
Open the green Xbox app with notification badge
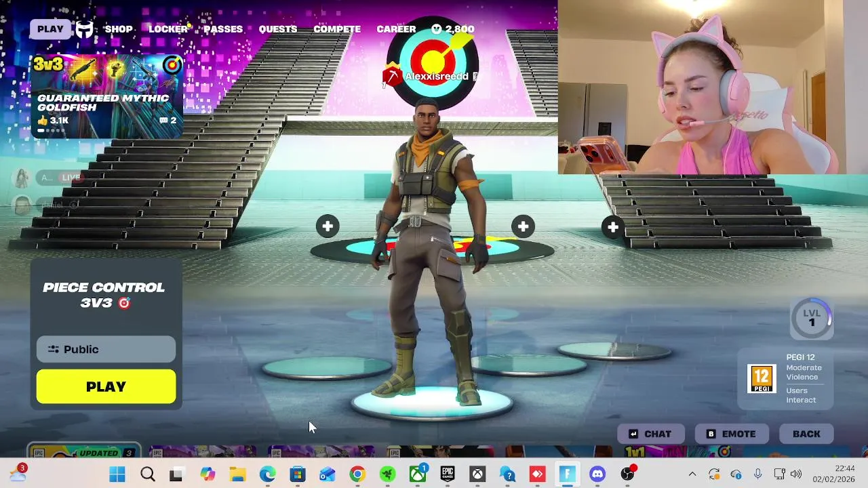pyautogui.click(x=418, y=474)
